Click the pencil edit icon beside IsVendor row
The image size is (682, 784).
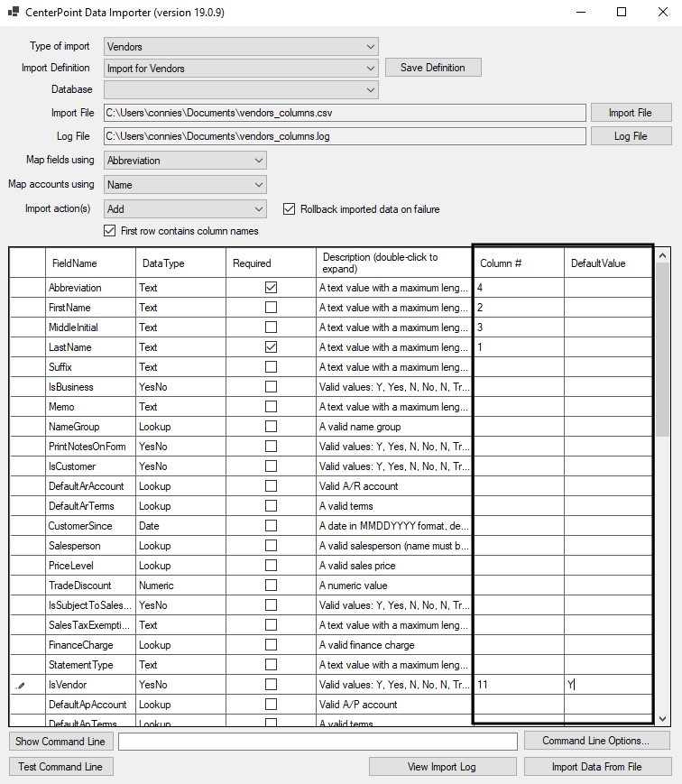[21, 686]
